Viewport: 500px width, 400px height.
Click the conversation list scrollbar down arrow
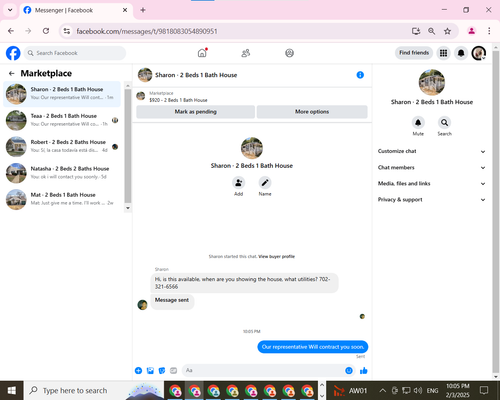[x=128, y=208]
